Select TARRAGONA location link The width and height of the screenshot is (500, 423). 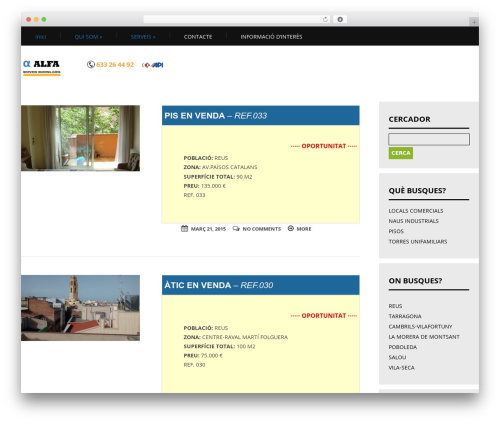(x=405, y=316)
